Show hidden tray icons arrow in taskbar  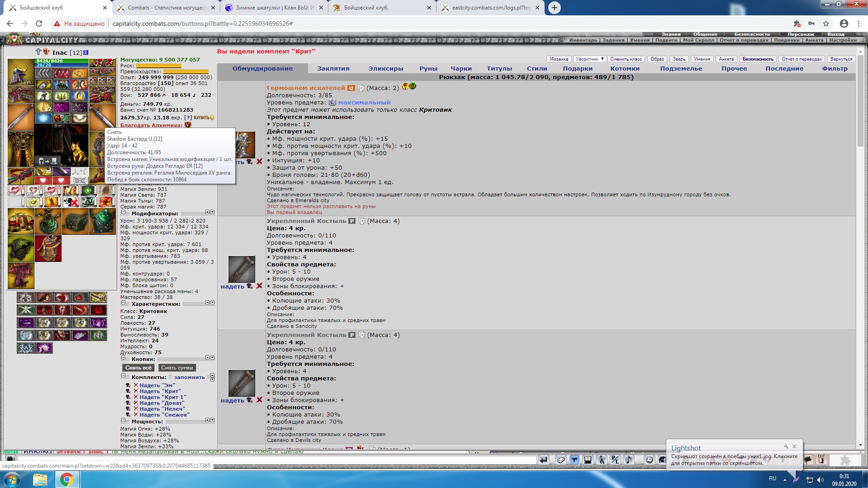pos(785,479)
